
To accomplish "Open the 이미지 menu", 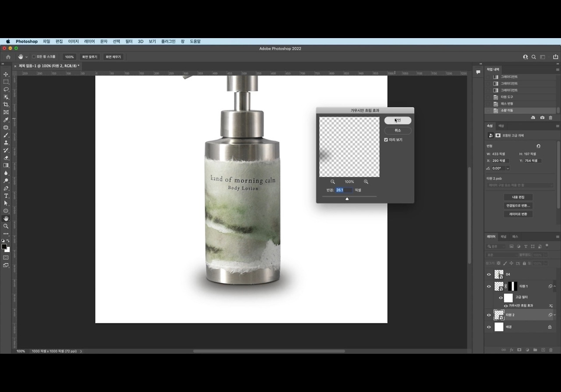I will pyautogui.click(x=73, y=42).
